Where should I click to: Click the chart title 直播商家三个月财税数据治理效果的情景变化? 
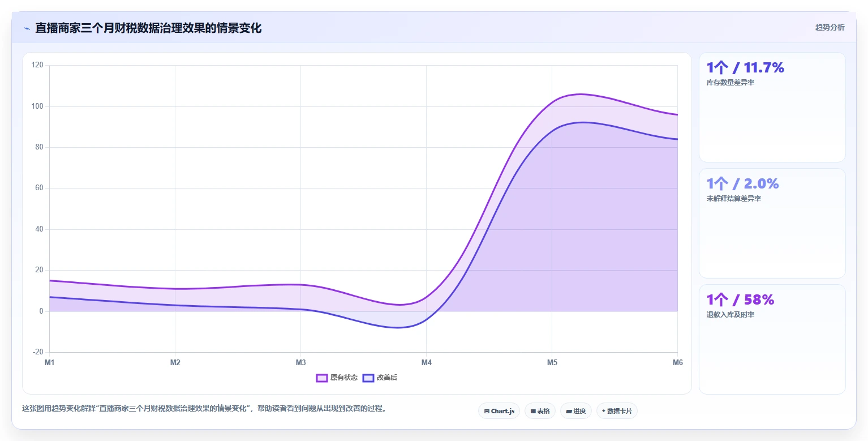point(148,28)
